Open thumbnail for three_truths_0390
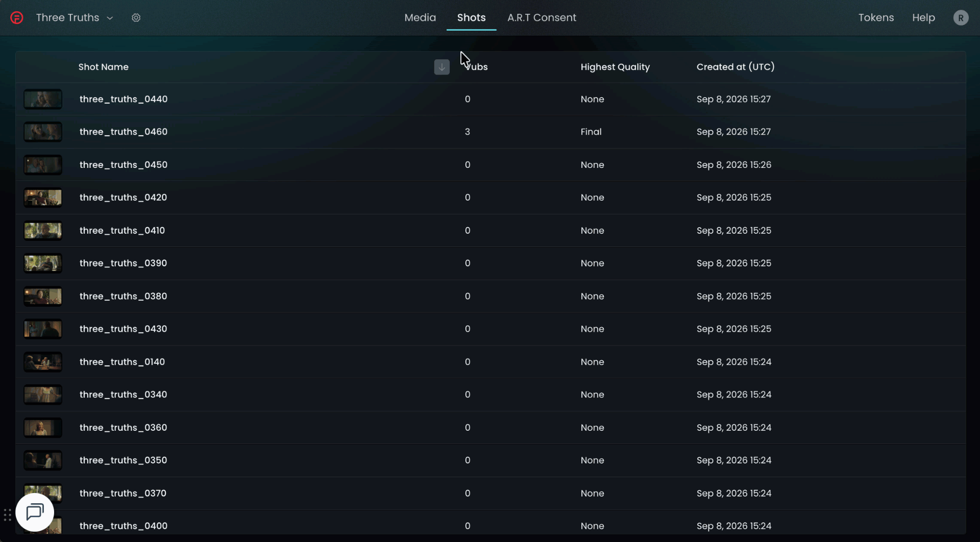 coord(43,263)
